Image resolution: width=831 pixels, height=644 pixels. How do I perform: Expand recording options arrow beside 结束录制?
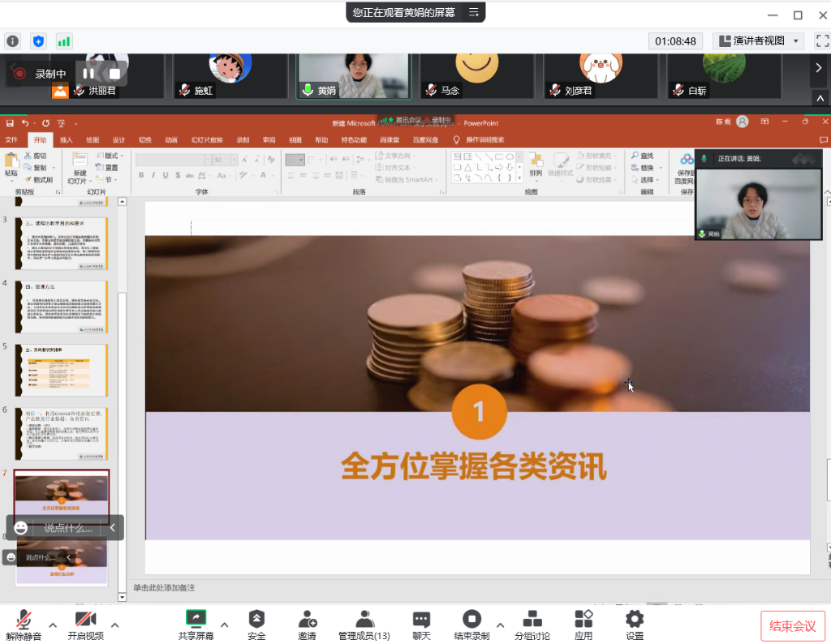tap(500, 625)
